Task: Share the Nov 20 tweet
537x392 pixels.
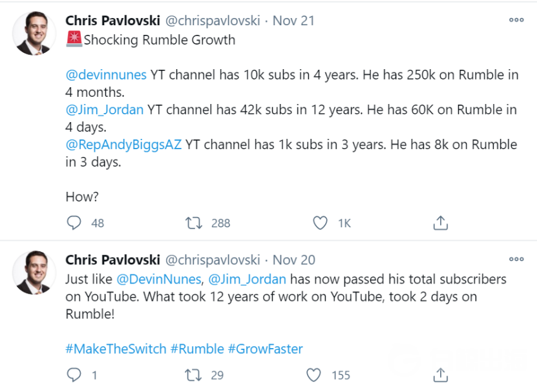Action: tap(440, 375)
